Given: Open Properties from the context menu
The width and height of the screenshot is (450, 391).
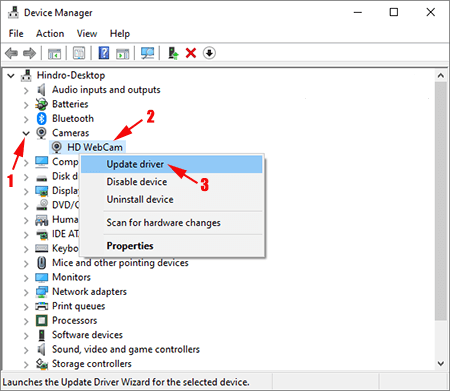Looking at the screenshot, I should click(172, 246).
